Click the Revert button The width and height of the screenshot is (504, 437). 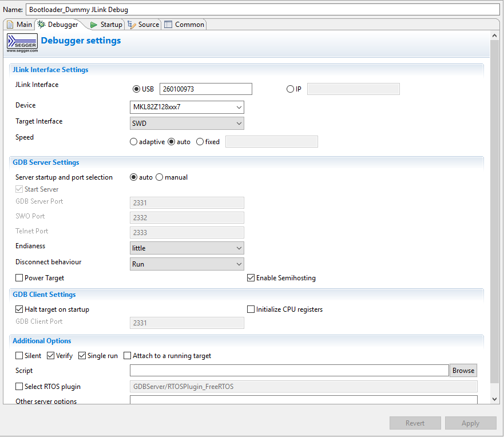415,423
